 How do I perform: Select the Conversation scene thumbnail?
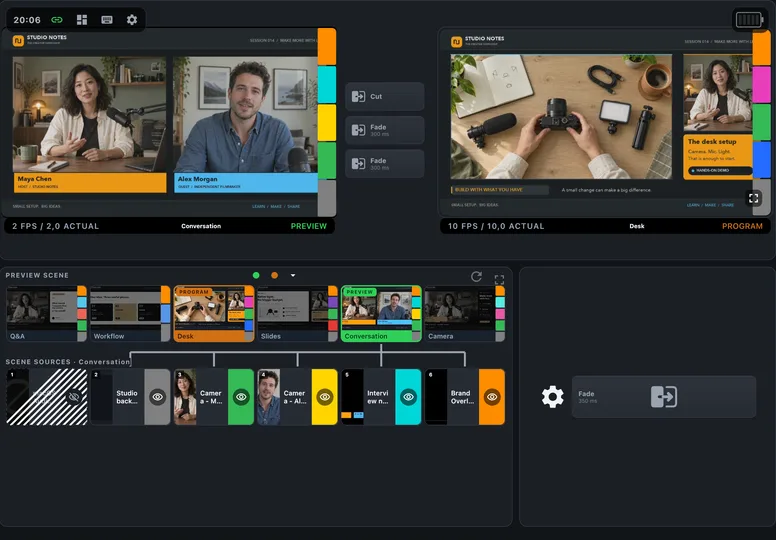pos(381,314)
